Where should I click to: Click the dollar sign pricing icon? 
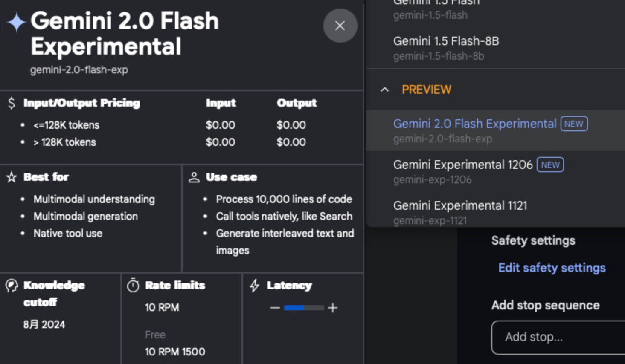(x=12, y=103)
